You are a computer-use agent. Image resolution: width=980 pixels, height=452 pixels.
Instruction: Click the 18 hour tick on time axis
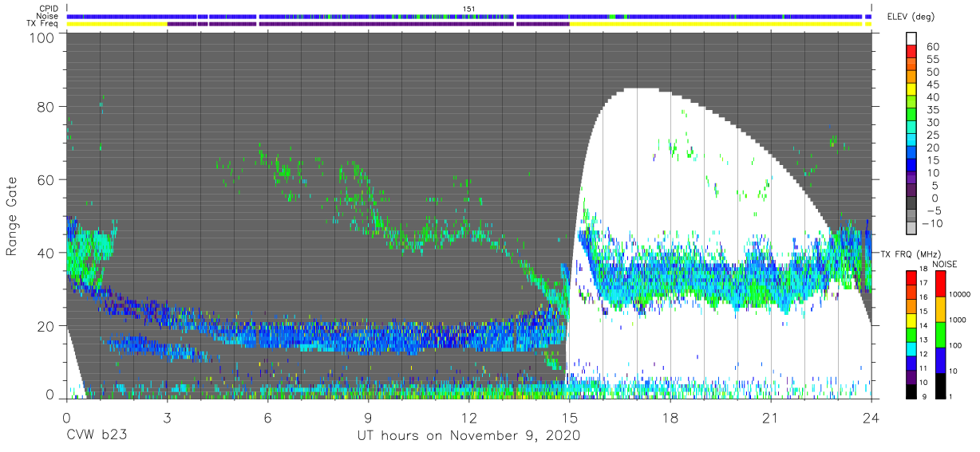[670, 417]
